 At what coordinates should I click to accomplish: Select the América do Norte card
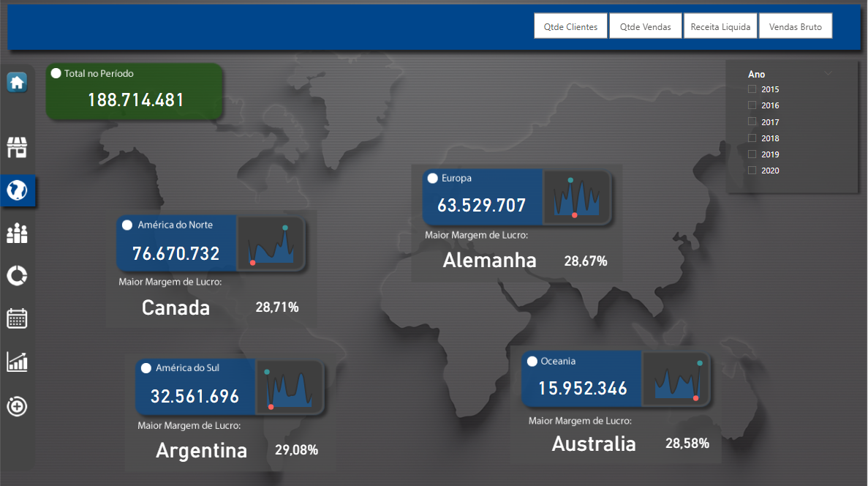tap(176, 244)
